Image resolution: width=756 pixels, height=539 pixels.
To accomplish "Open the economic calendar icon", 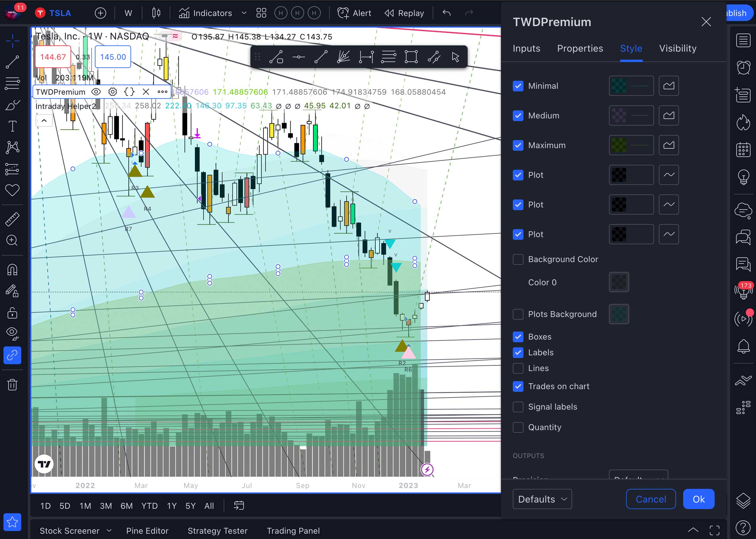I will [x=743, y=150].
